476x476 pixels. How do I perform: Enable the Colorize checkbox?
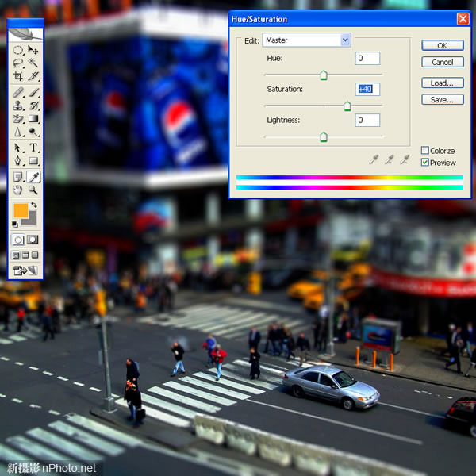tap(425, 151)
